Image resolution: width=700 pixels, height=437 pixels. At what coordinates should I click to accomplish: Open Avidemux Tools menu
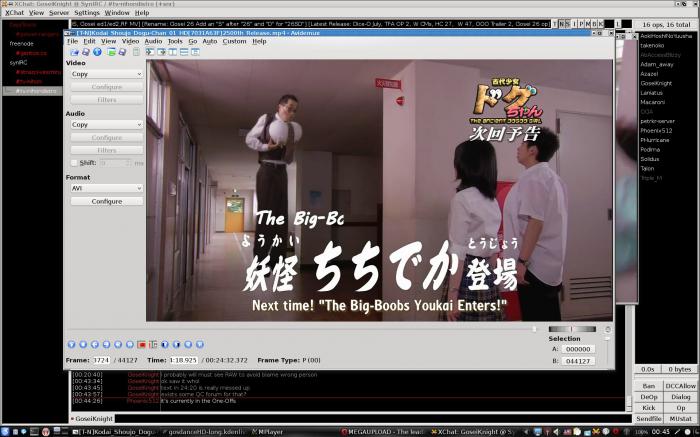(175, 41)
